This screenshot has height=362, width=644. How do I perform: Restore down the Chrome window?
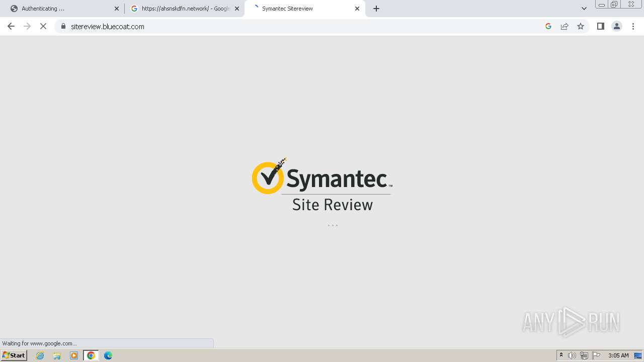[x=614, y=4]
